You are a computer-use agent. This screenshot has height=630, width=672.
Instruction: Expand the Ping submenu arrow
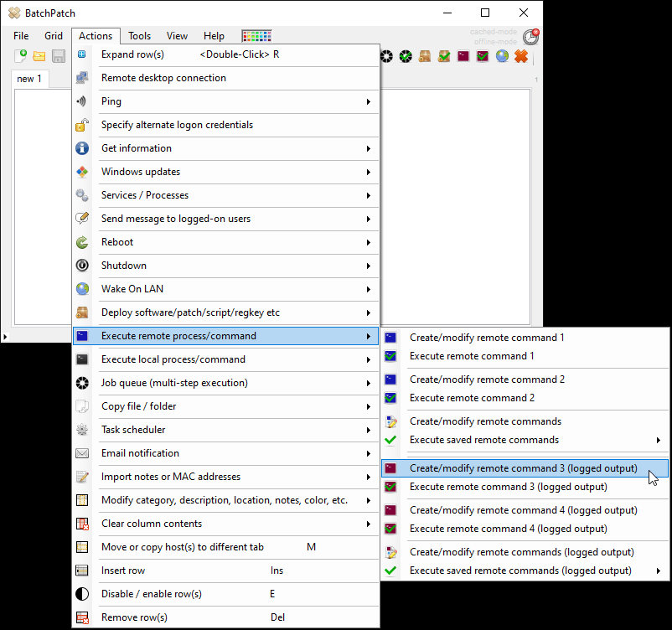click(368, 101)
